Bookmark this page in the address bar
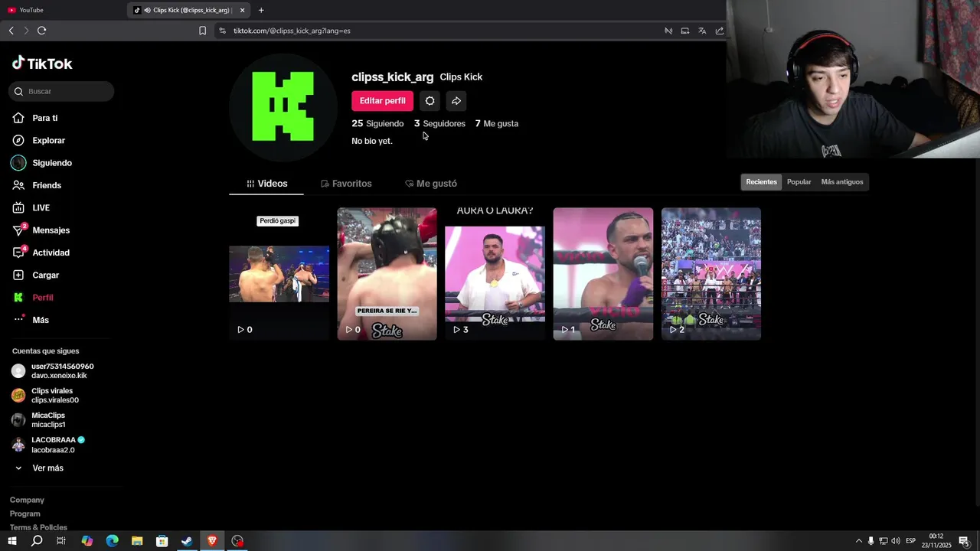The width and height of the screenshot is (980, 551). point(202,31)
